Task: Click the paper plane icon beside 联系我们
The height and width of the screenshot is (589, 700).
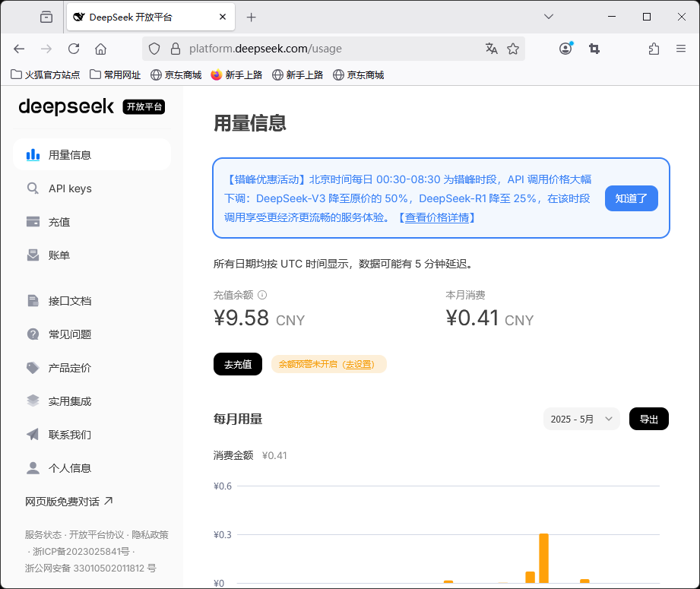Action: click(33, 434)
